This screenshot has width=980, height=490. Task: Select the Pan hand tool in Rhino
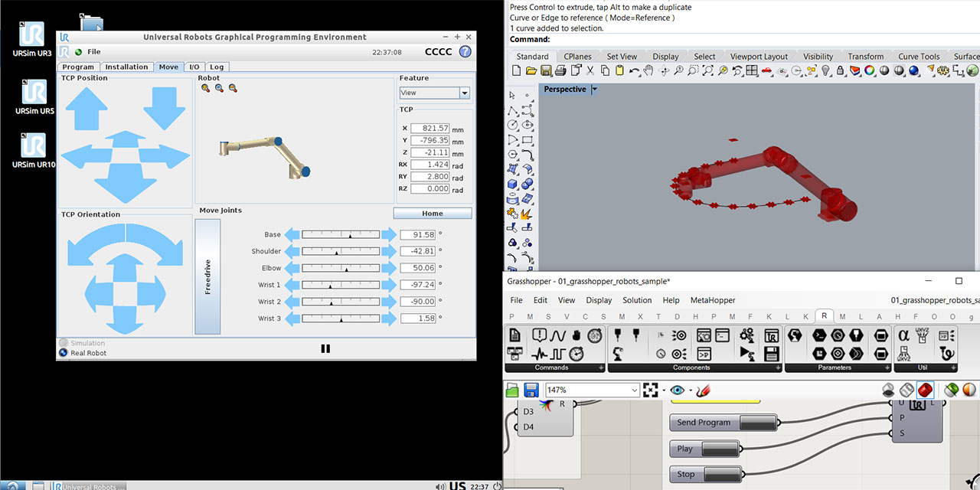(x=648, y=70)
